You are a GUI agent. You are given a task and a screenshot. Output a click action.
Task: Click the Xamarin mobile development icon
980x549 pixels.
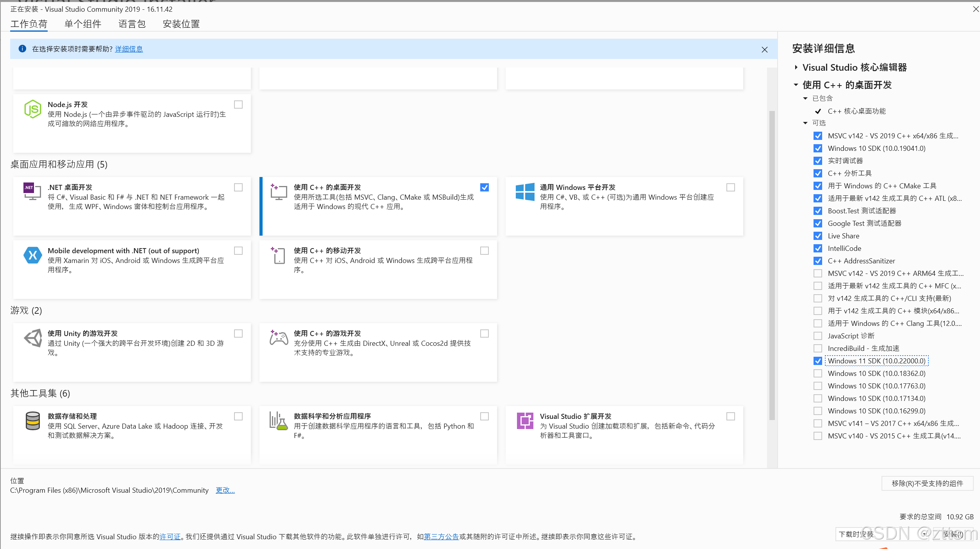(x=32, y=255)
